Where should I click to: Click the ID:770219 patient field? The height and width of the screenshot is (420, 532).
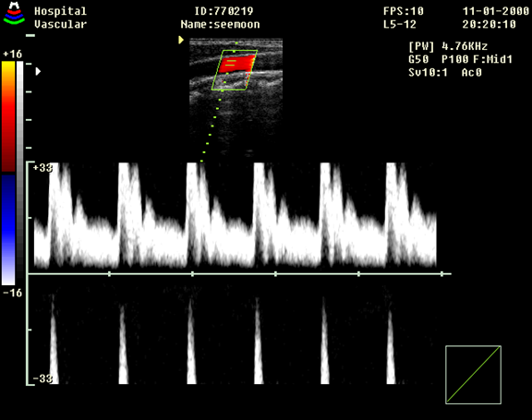224,11
